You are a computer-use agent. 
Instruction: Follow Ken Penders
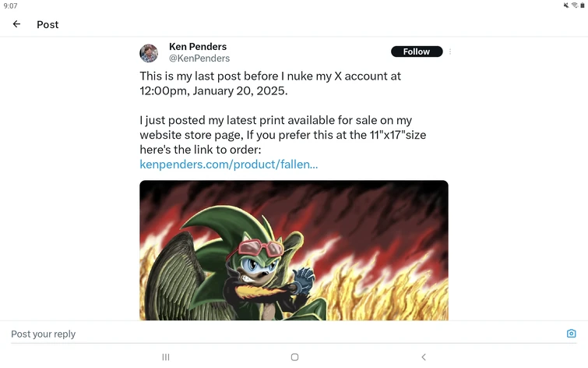416,51
